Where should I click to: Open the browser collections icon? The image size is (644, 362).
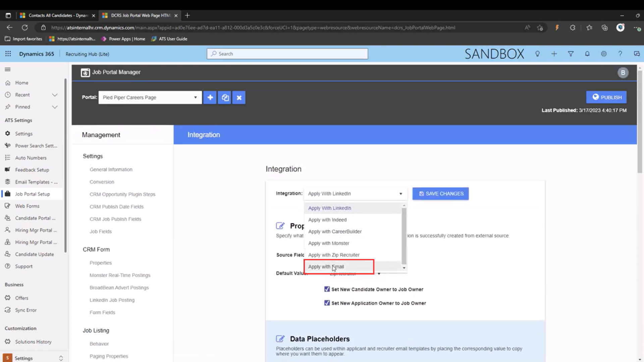coord(604,27)
